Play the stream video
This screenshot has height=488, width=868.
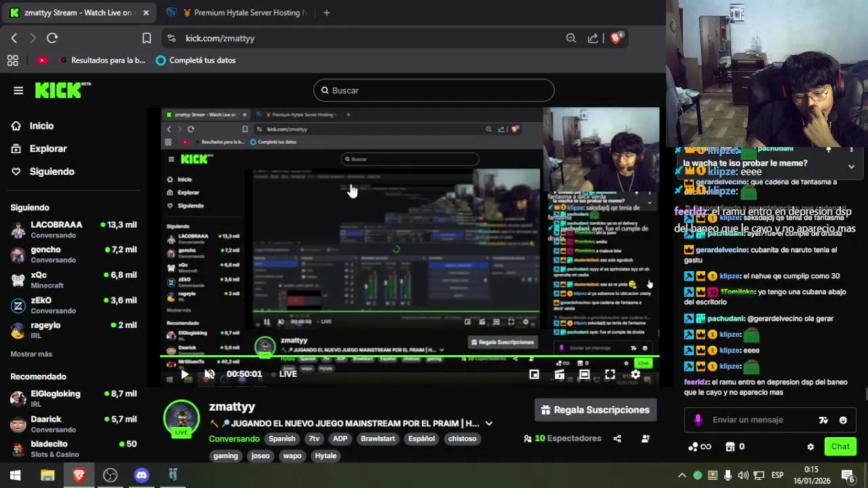184,374
